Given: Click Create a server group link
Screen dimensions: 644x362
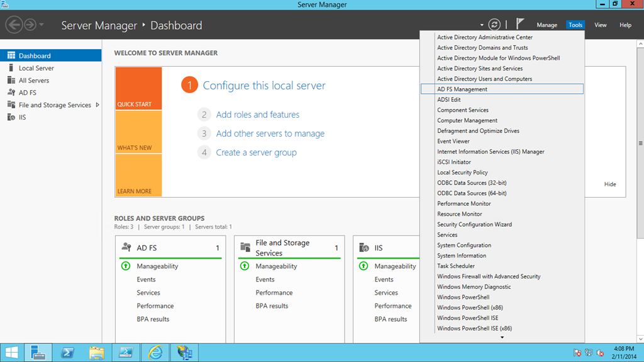Looking at the screenshot, I should tap(257, 152).
